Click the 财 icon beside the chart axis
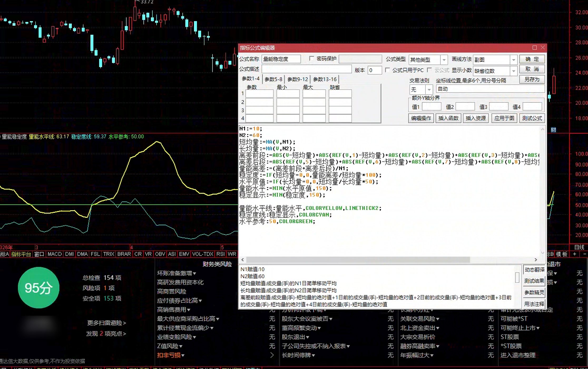 553,130
